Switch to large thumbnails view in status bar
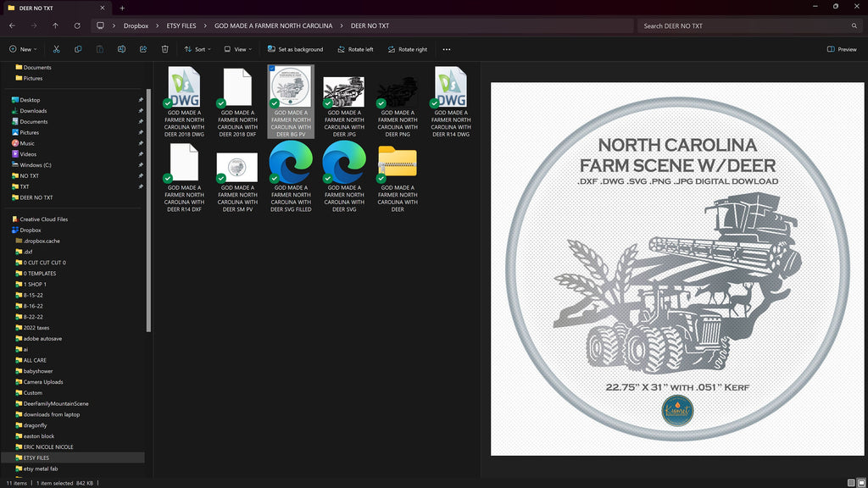 [x=861, y=483]
